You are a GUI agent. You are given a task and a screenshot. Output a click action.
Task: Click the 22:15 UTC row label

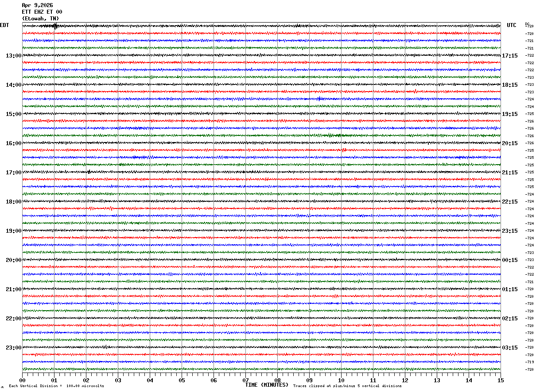coord(509,202)
